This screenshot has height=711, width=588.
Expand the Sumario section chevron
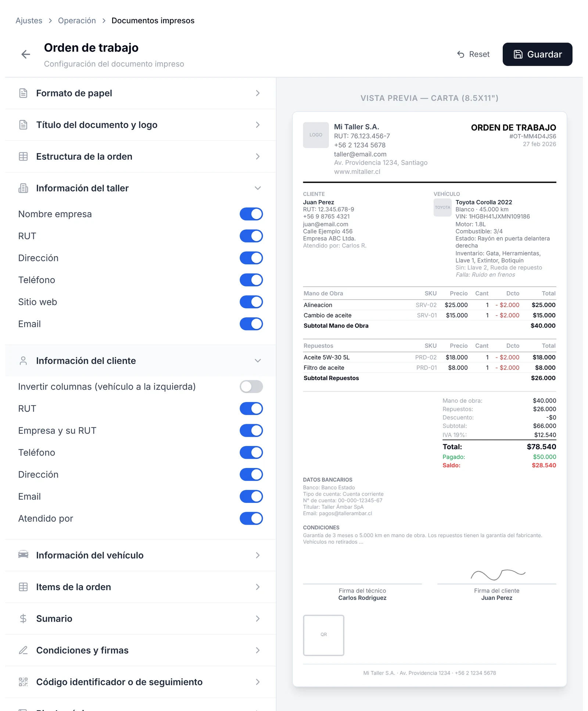pos(258,618)
